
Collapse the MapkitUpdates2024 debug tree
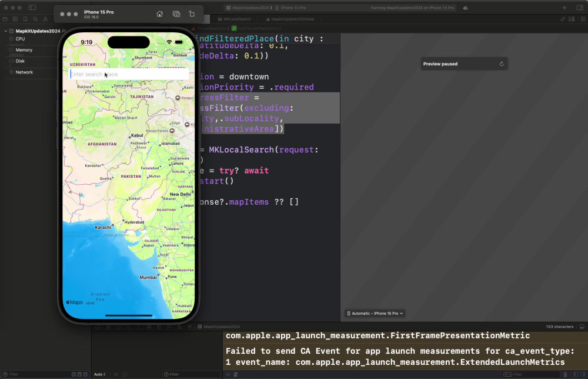tap(6, 31)
